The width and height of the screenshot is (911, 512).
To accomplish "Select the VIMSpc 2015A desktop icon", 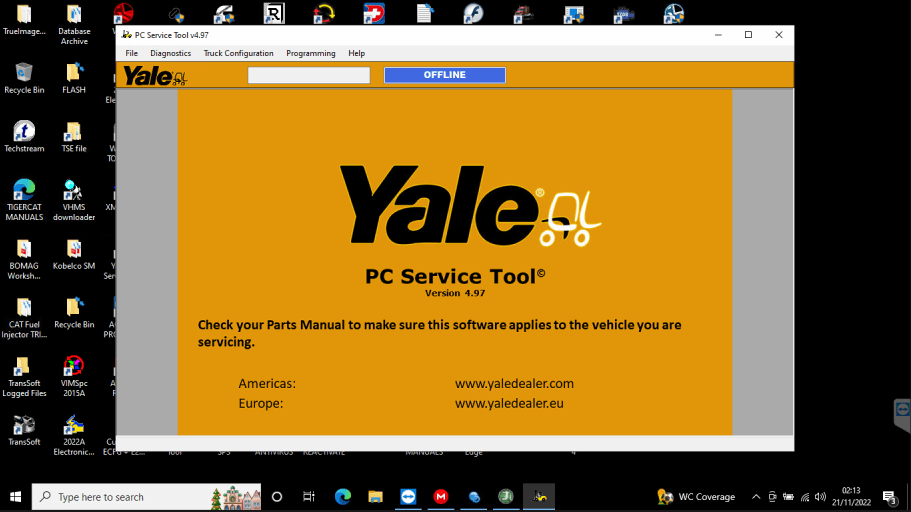I will click(x=74, y=376).
